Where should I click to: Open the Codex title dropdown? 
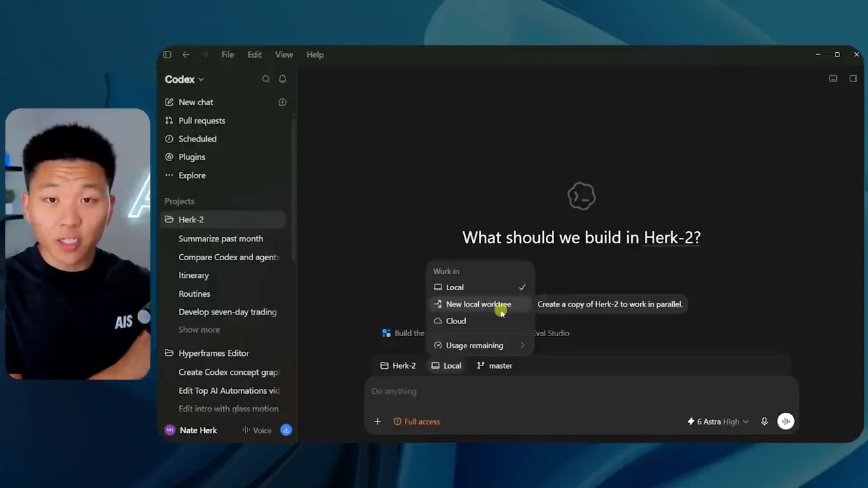tap(184, 79)
